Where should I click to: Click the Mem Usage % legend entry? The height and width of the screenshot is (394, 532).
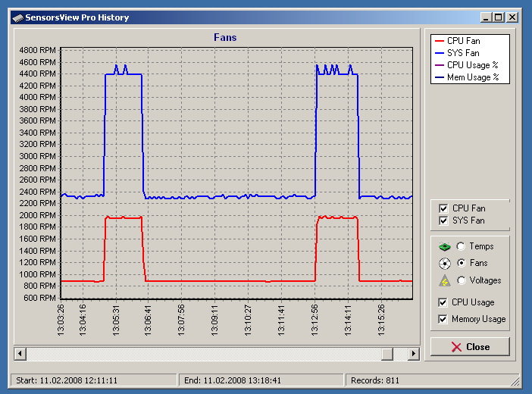click(x=468, y=77)
